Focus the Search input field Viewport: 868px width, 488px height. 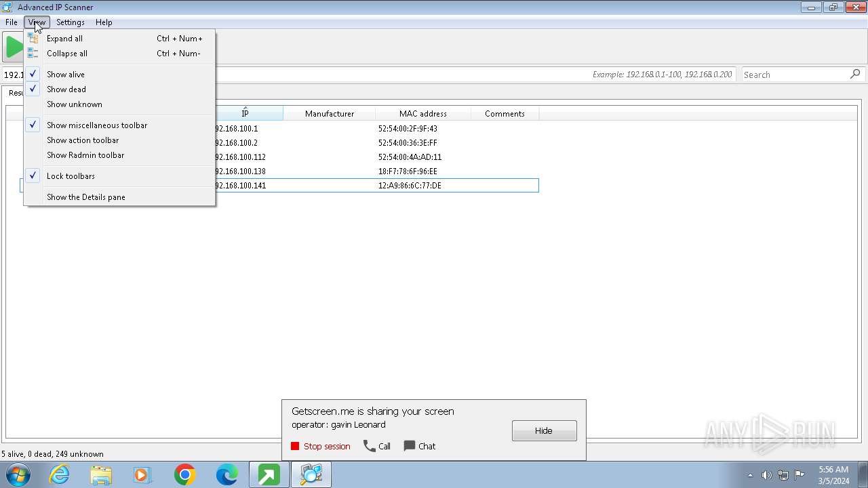[795, 75]
